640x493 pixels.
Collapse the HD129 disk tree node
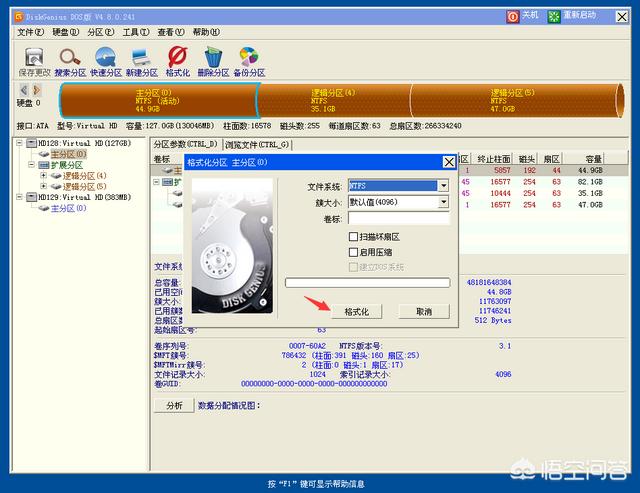(x=19, y=197)
